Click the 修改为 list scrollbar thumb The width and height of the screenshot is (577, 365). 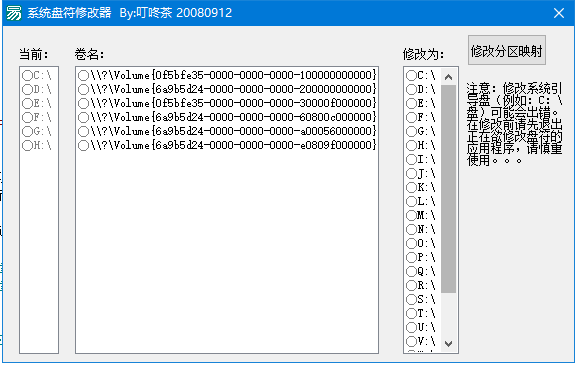click(448, 189)
